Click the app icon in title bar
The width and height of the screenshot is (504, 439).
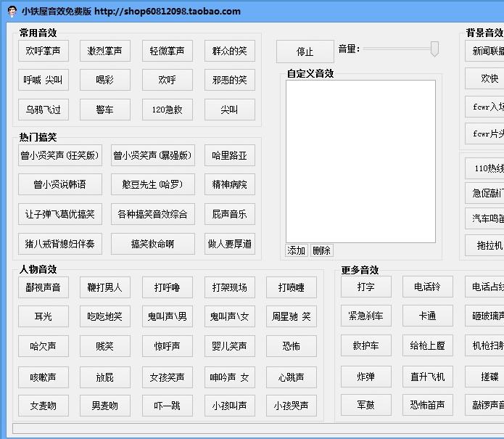(10, 11)
